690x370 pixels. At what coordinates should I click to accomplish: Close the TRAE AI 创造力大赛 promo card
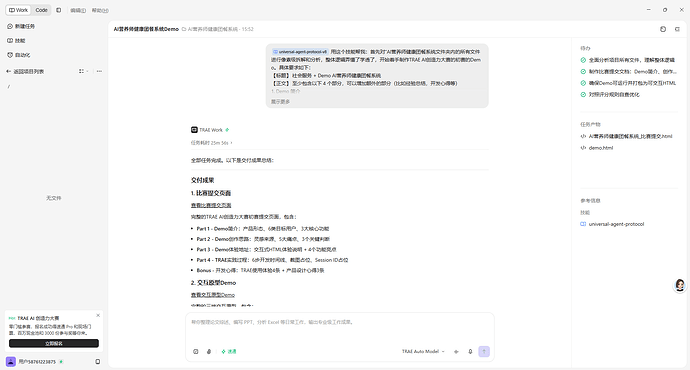(98, 315)
